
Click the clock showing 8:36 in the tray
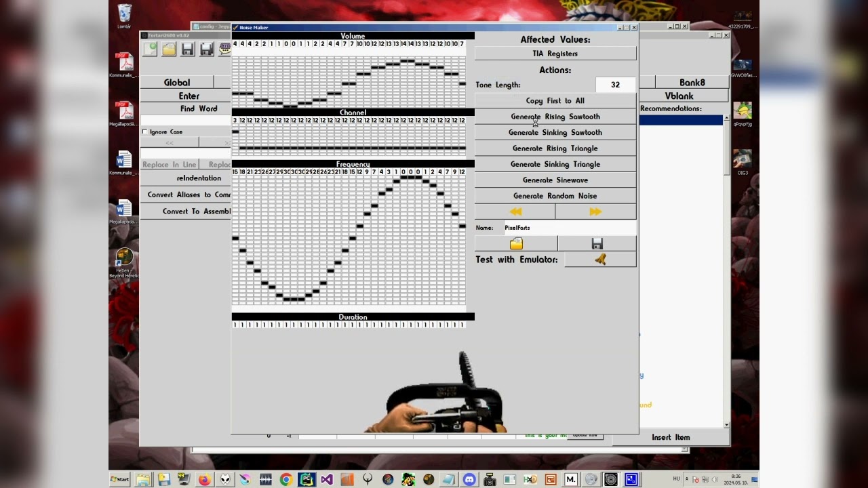[x=736, y=476]
